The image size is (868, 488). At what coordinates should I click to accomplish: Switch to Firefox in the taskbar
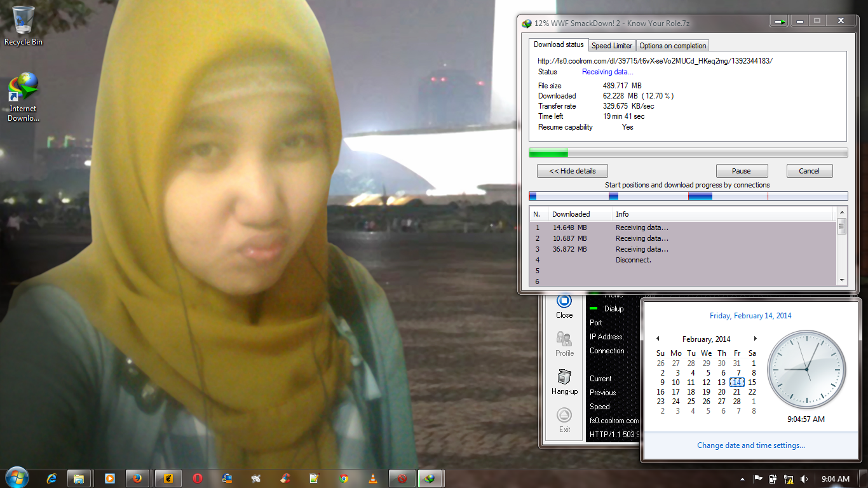(137, 478)
